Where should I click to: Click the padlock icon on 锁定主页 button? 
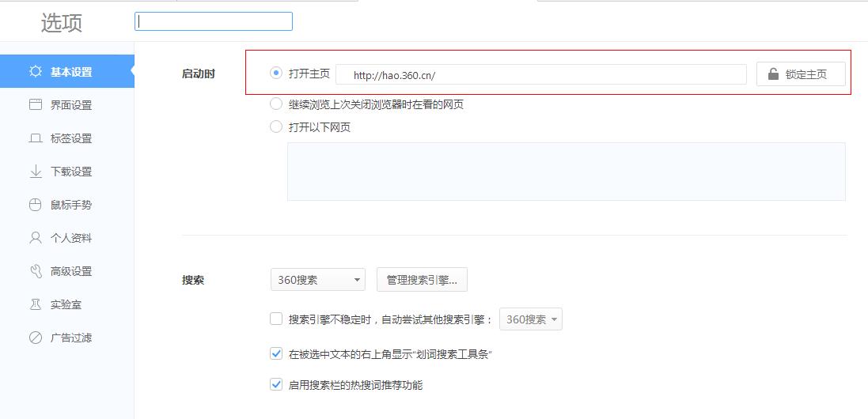773,74
